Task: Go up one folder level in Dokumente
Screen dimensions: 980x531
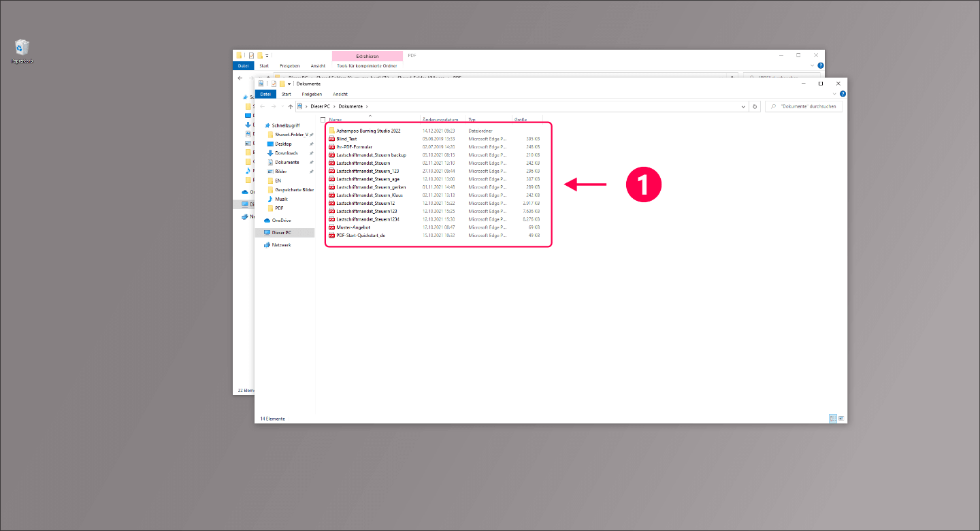Action: 291,106
